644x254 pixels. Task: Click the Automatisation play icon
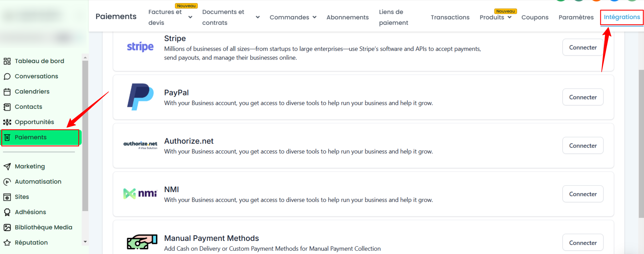pyautogui.click(x=7, y=182)
